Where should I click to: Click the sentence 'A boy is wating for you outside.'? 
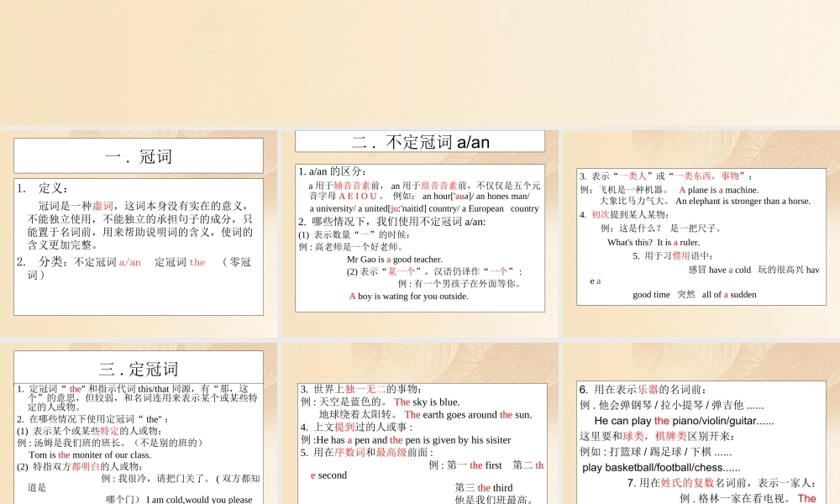coord(409,297)
